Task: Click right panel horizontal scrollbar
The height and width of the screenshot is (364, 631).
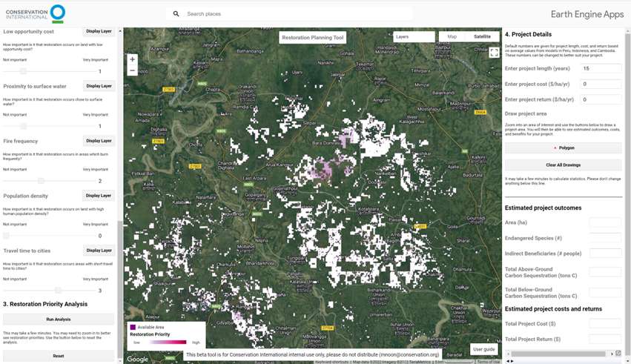Action: click(558, 354)
